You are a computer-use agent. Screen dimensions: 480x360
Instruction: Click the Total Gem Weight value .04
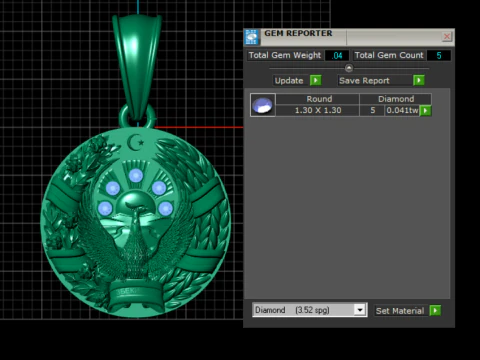pos(337,55)
